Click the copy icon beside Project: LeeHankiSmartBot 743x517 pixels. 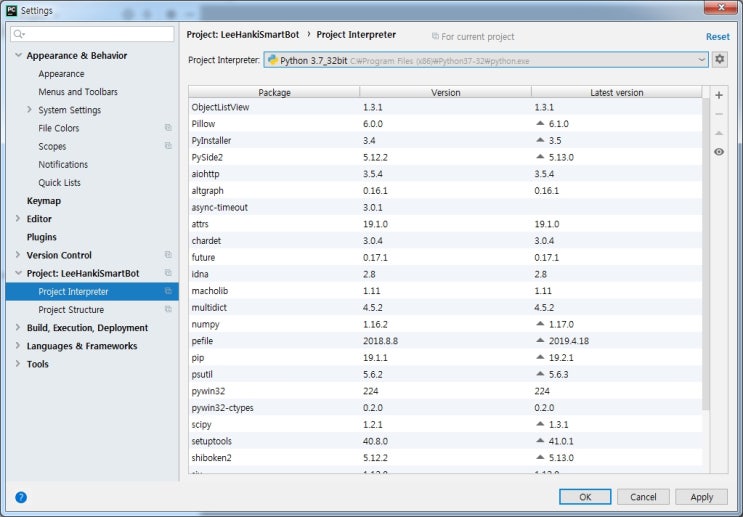pos(168,272)
